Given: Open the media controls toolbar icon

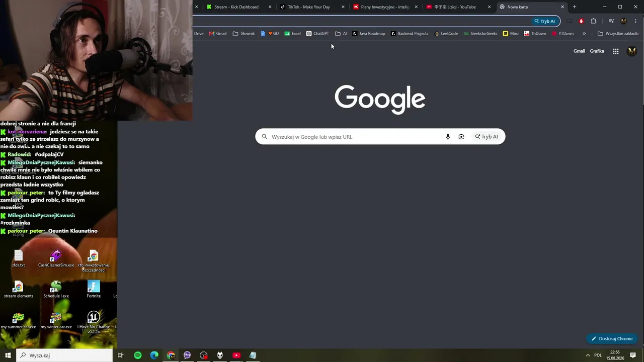Looking at the screenshot, I should (611, 21).
